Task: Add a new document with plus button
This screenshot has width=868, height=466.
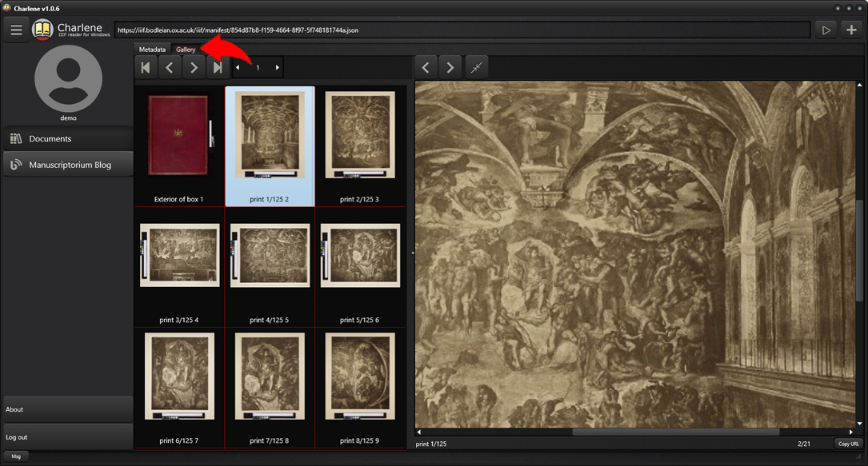Action: (851, 30)
